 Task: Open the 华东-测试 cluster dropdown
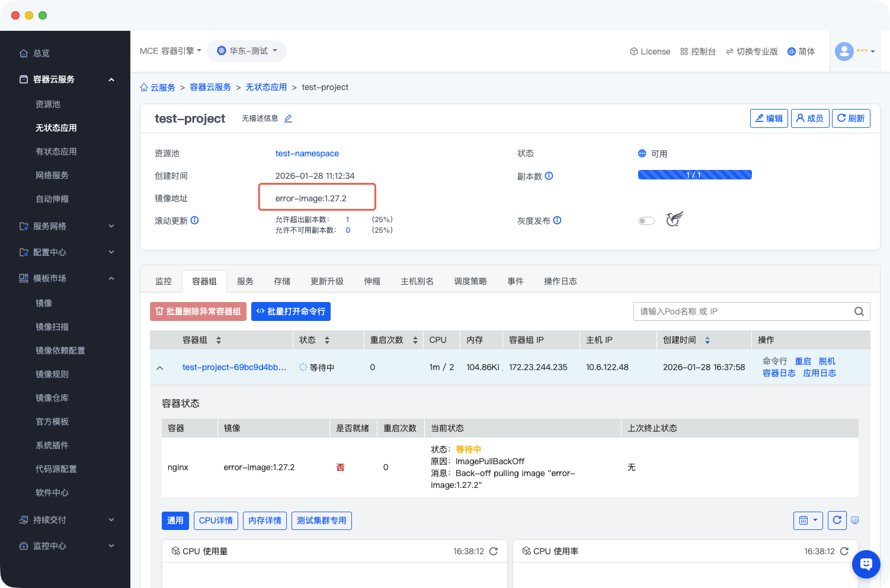tap(246, 51)
